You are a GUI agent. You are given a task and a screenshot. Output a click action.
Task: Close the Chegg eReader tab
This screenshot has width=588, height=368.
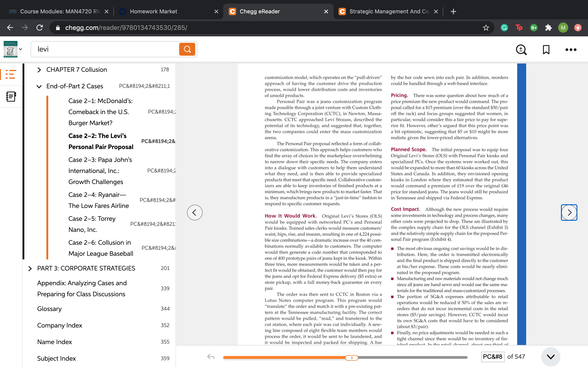point(326,11)
